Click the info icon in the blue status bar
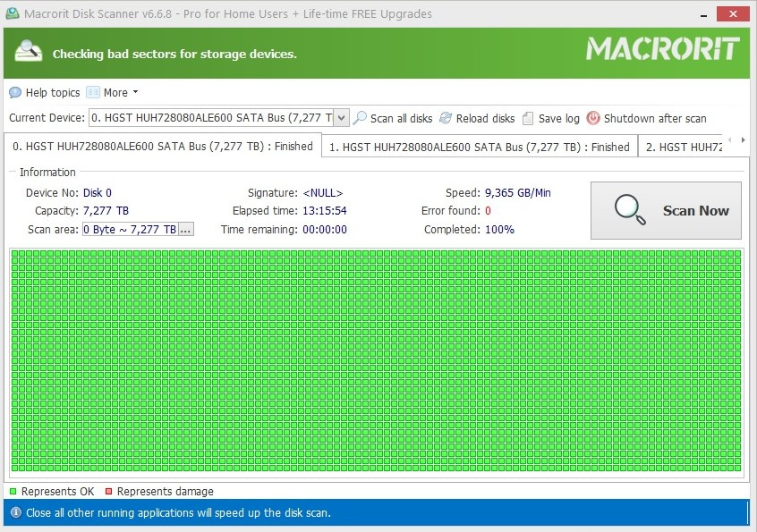The width and height of the screenshot is (757, 532). pyautogui.click(x=16, y=512)
